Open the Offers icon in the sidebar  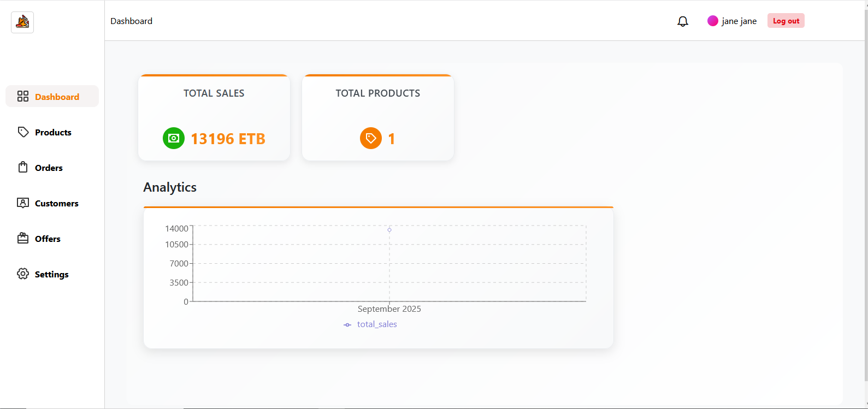pos(22,238)
